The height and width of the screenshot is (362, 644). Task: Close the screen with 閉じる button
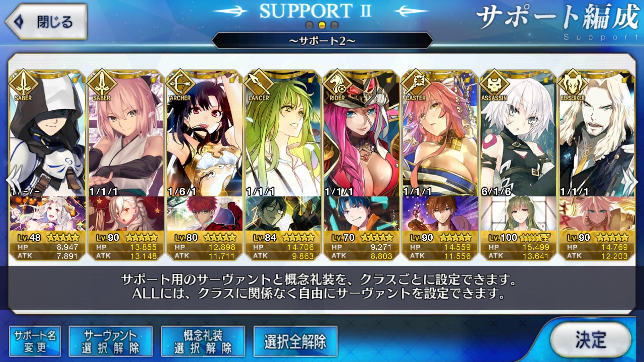(x=46, y=22)
